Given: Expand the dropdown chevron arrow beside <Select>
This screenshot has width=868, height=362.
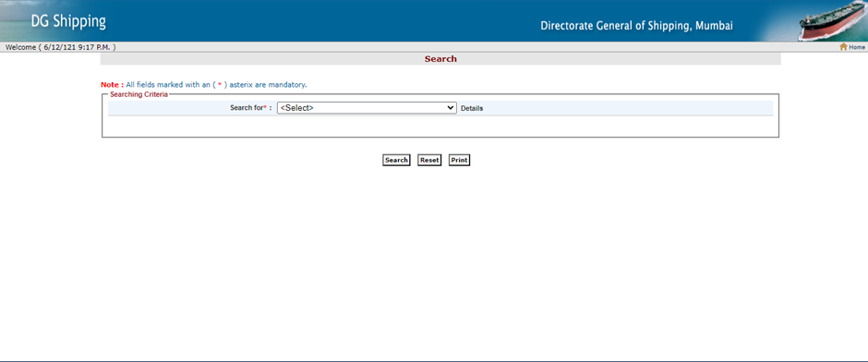Looking at the screenshot, I should click(451, 108).
